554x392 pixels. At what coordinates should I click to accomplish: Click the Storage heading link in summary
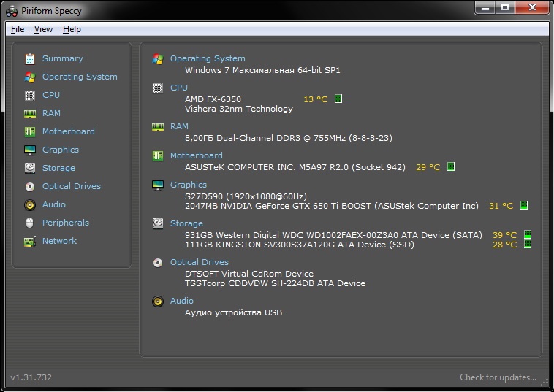pos(186,223)
